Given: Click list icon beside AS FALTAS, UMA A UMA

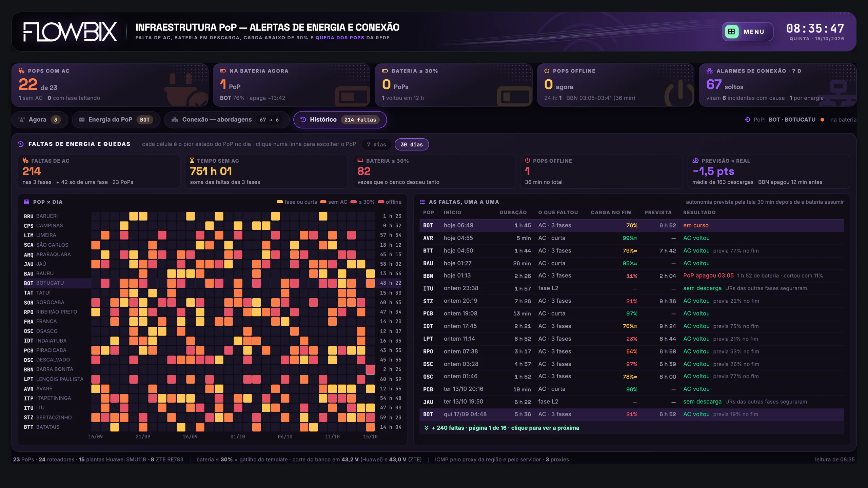Looking at the screenshot, I should coord(422,202).
